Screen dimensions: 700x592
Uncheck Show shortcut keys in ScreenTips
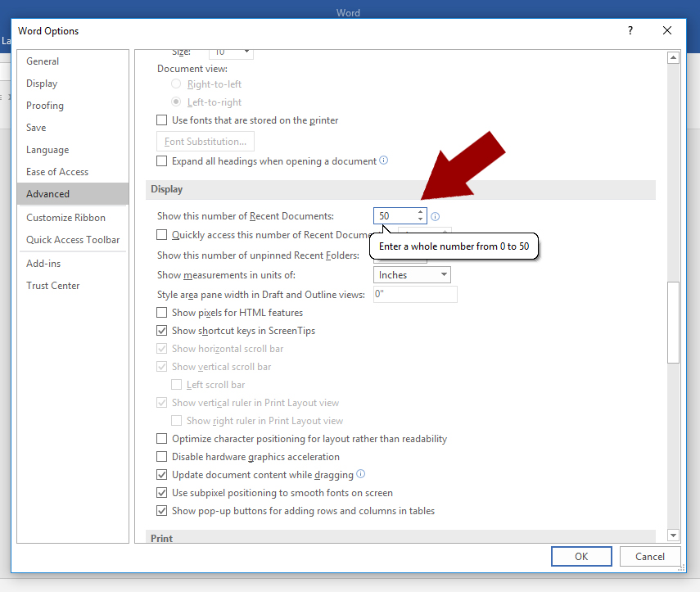pos(161,330)
